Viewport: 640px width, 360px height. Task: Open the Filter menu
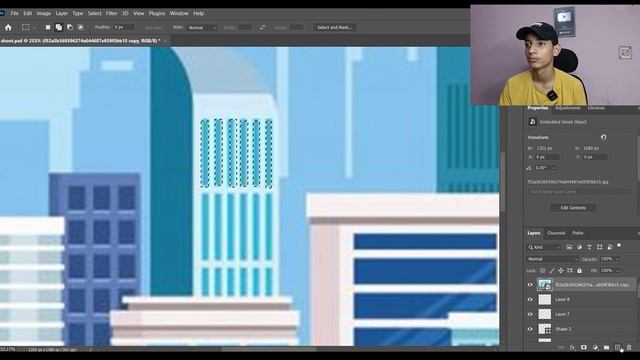click(x=111, y=13)
